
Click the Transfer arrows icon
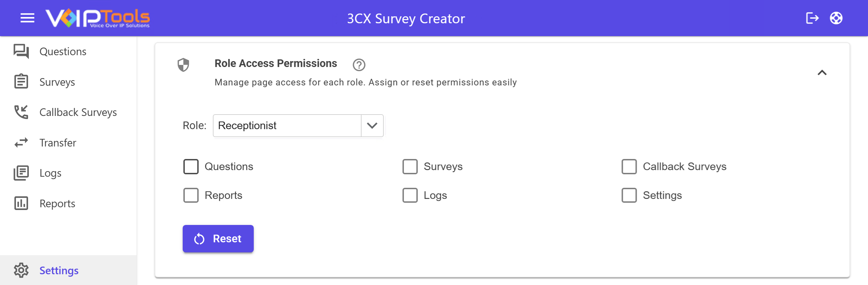21,143
